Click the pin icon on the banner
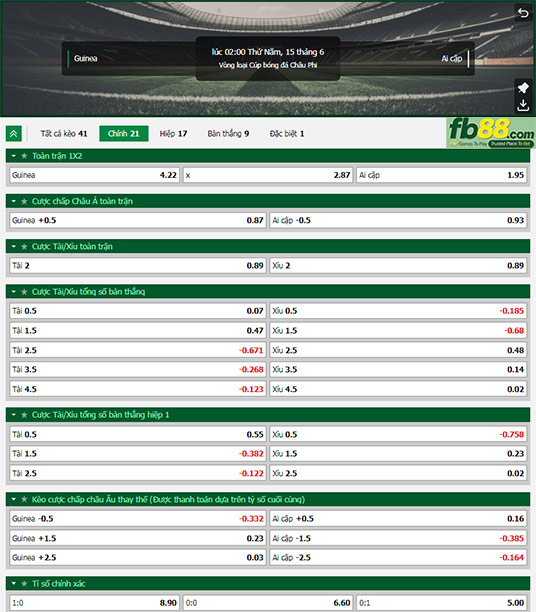This screenshot has height=612, width=536. pyautogui.click(x=523, y=87)
